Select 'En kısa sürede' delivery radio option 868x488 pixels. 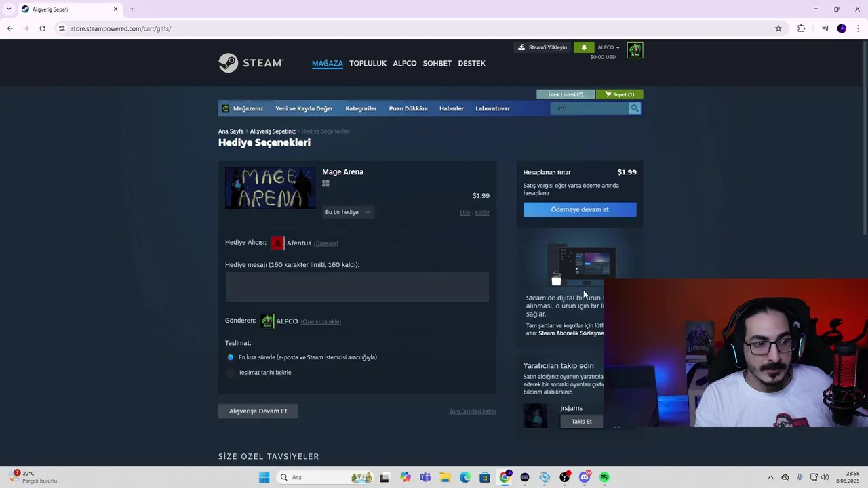tap(231, 357)
